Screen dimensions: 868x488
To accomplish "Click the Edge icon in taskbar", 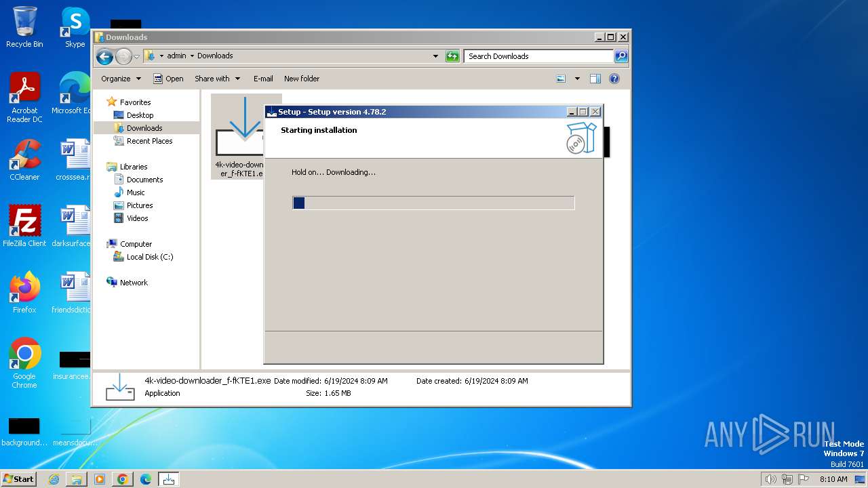I will tap(146, 479).
